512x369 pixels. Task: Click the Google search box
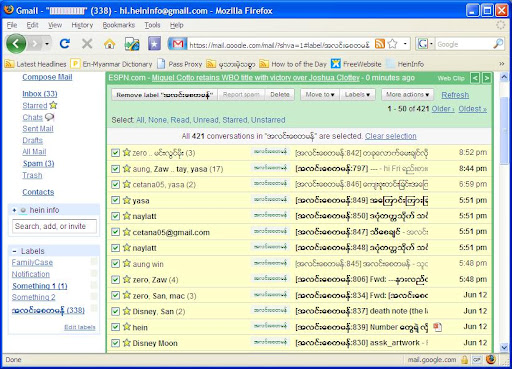464,44
